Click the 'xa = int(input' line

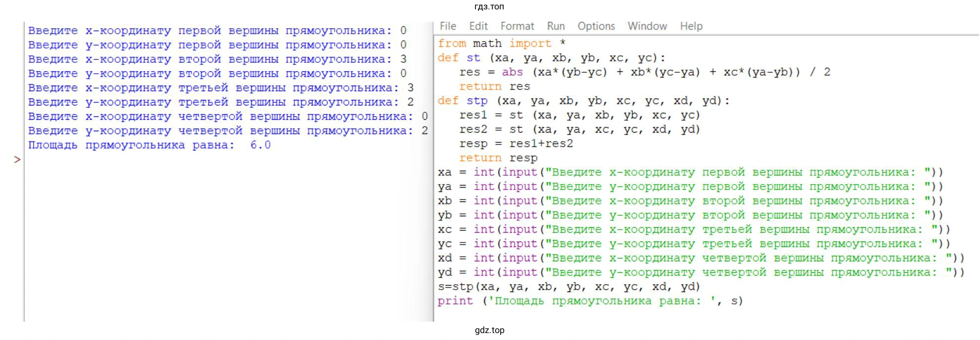click(x=691, y=173)
